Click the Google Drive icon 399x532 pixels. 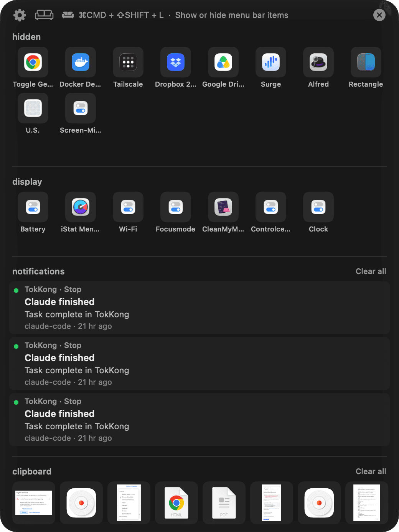(223, 62)
